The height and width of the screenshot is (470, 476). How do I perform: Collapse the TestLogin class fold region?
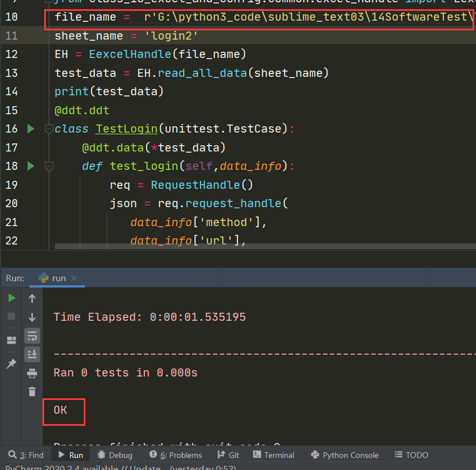49,130
